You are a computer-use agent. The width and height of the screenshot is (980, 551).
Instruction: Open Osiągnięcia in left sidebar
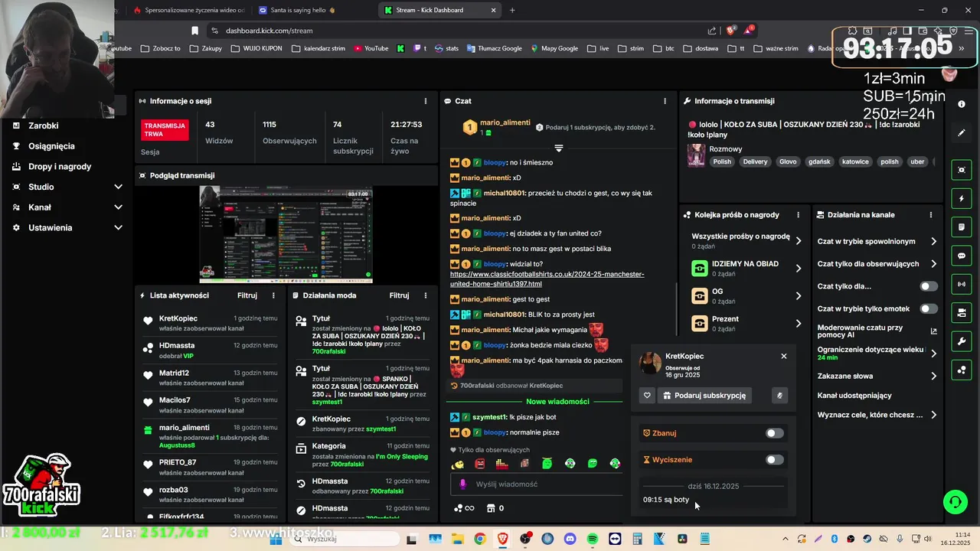click(x=51, y=146)
